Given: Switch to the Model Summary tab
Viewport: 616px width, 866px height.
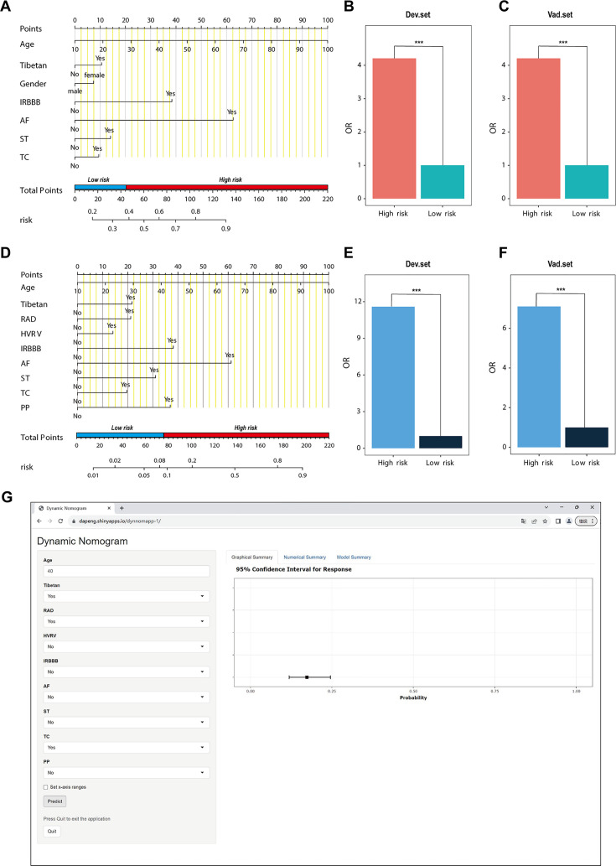Looking at the screenshot, I should (x=354, y=557).
